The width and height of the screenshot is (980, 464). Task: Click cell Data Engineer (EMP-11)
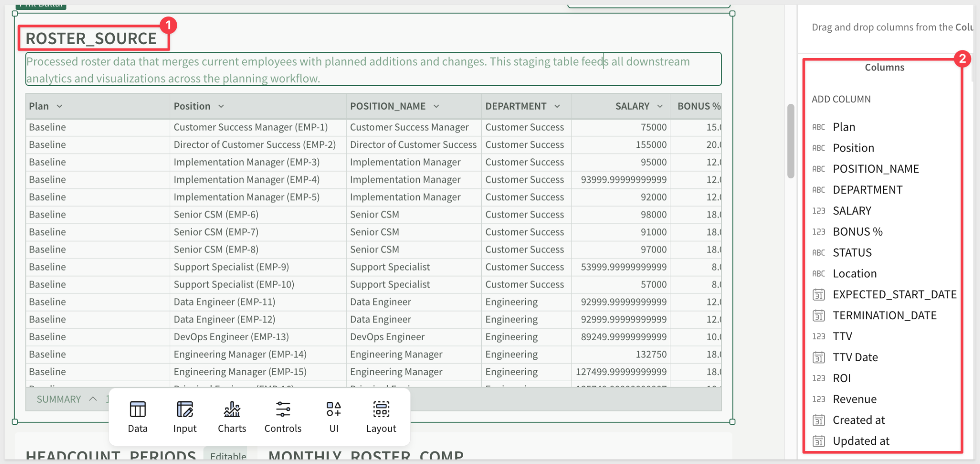pos(258,302)
